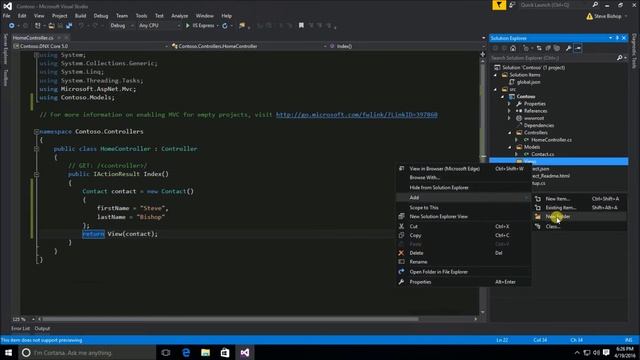The width and height of the screenshot is (640, 360).
Task: Collapse the namespace Contoso.Controllers code block
Action: [36, 132]
